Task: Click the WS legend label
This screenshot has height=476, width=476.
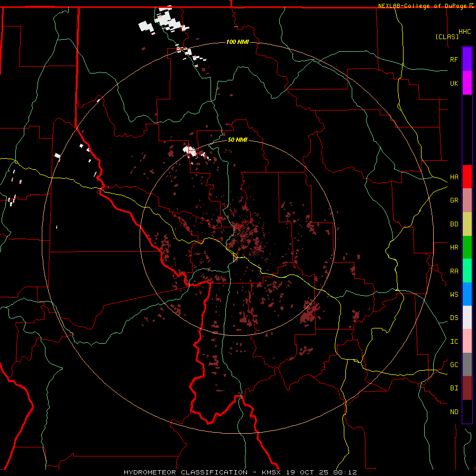Action: pyautogui.click(x=454, y=295)
